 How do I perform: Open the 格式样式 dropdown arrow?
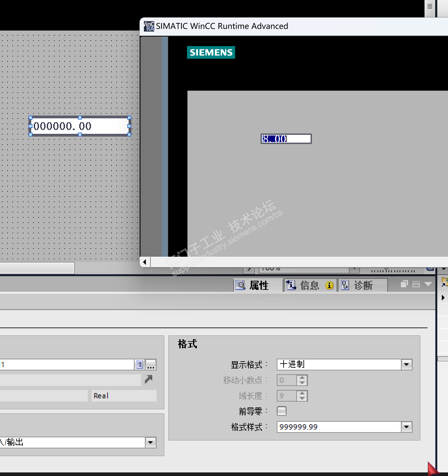406,427
